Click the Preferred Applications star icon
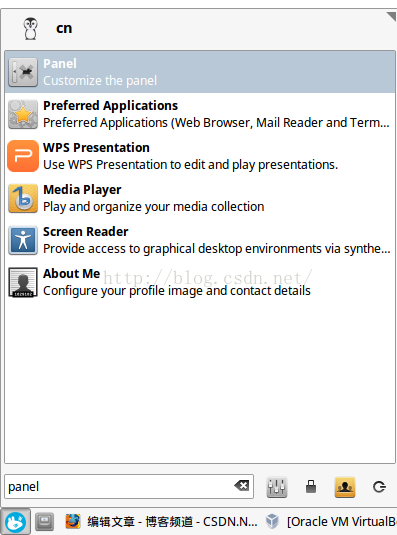 (23, 114)
